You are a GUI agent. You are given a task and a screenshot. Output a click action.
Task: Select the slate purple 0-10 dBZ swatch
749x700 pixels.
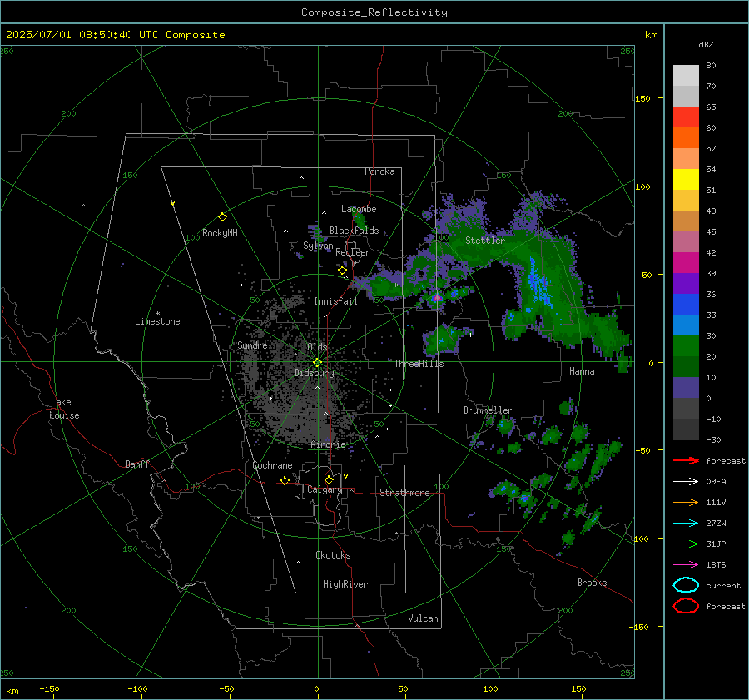click(686, 388)
